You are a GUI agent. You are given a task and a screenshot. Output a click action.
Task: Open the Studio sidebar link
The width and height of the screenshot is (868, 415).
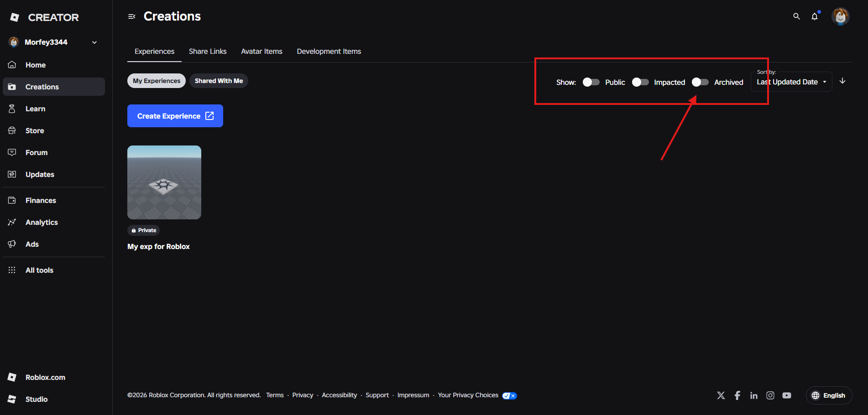(x=54, y=399)
